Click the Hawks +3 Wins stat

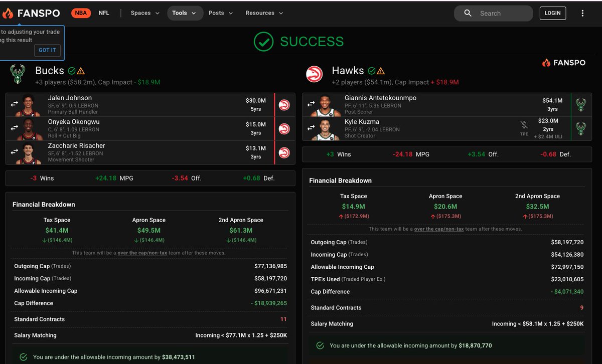(339, 154)
